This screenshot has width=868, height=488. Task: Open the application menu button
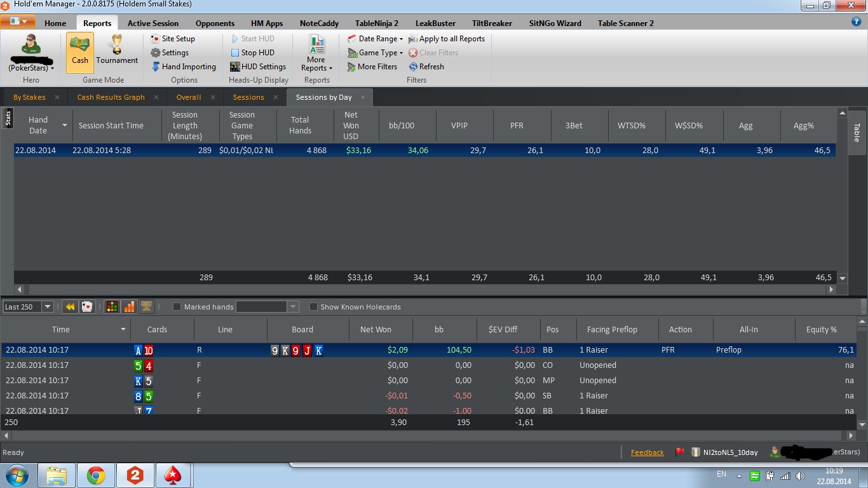pos(18,22)
